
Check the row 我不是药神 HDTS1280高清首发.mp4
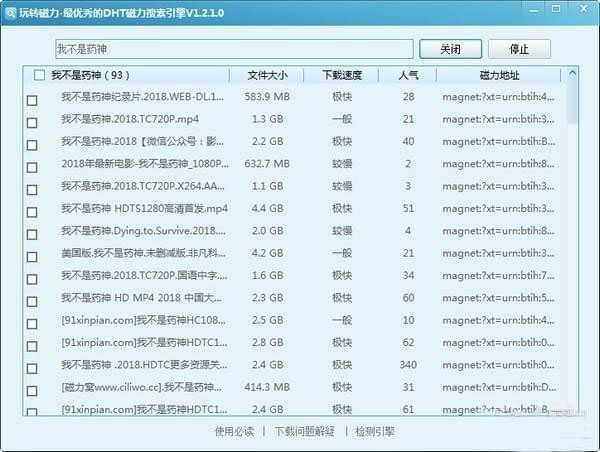[x=32, y=212]
